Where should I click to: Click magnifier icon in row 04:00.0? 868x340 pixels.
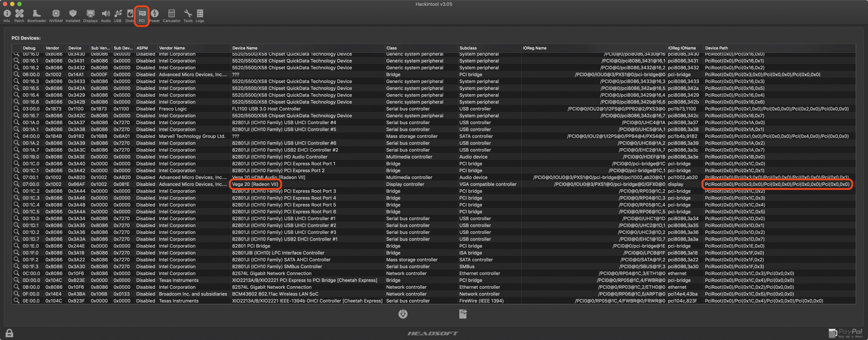click(x=16, y=136)
